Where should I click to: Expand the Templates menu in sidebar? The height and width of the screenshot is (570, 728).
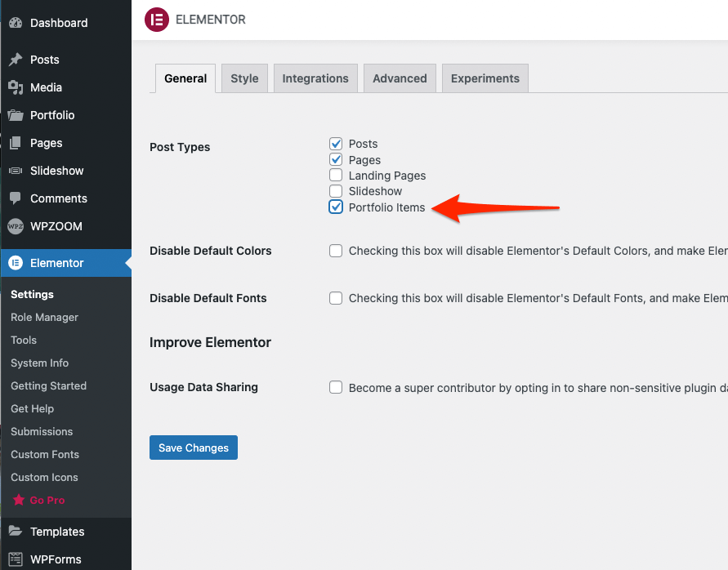coord(57,532)
